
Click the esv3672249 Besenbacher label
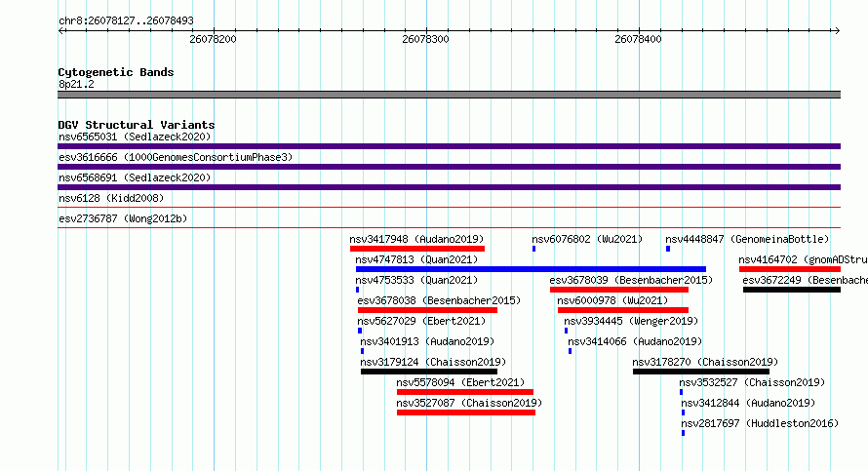(806, 280)
